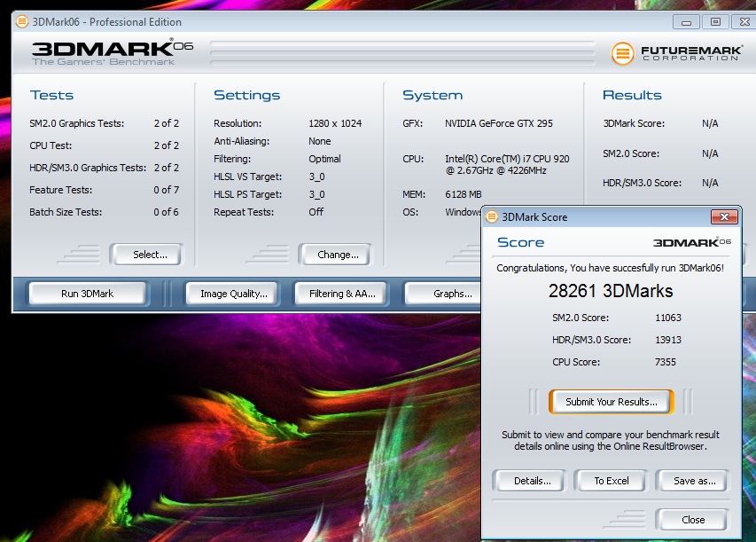756x542 pixels.
Task: Click the "Tests" section heading
Action: [x=51, y=95]
